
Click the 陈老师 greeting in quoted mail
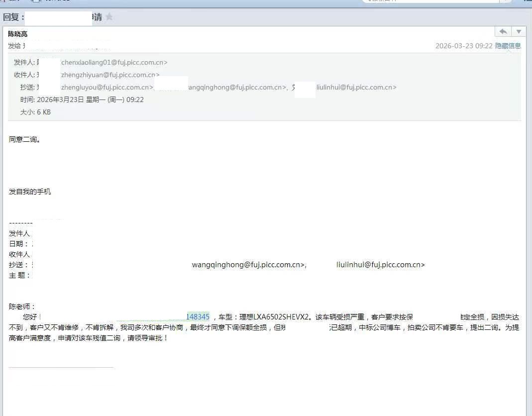tap(22, 307)
